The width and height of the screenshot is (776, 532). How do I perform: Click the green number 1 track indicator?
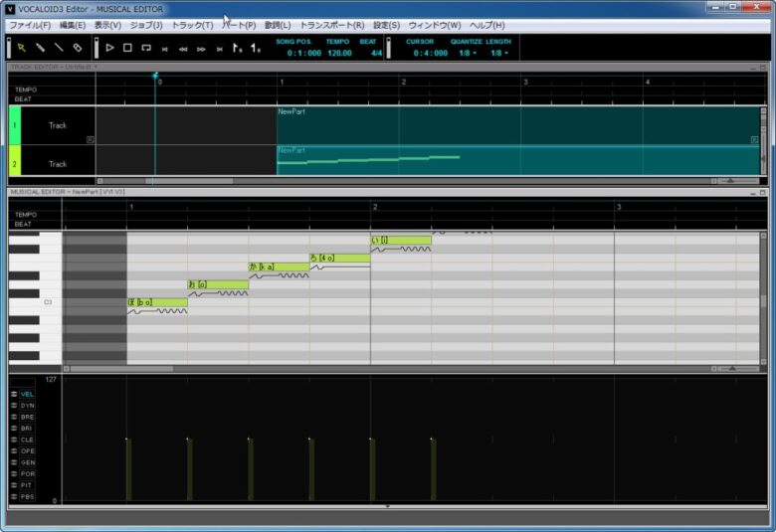click(x=14, y=125)
